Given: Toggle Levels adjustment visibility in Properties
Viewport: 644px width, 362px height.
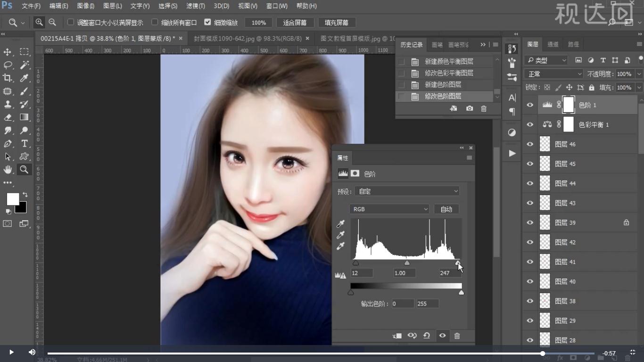Looking at the screenshot, I should click(442, 336).
